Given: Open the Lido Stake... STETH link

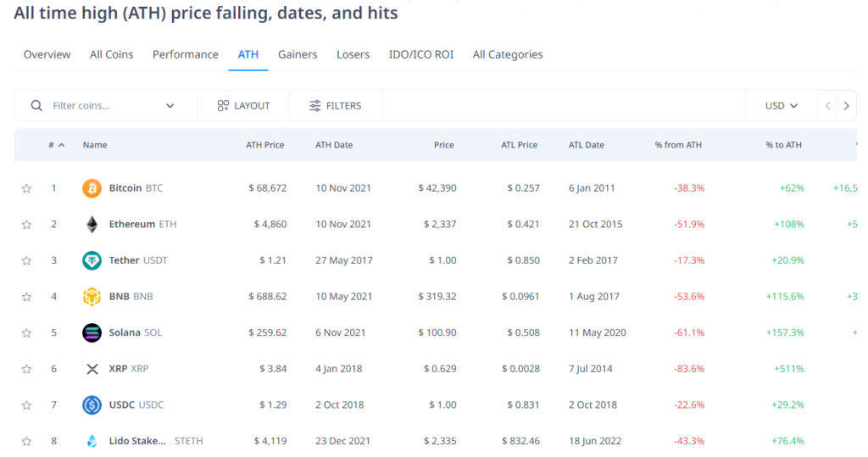Looking at the screenshot, I should [x=156, y=441].
